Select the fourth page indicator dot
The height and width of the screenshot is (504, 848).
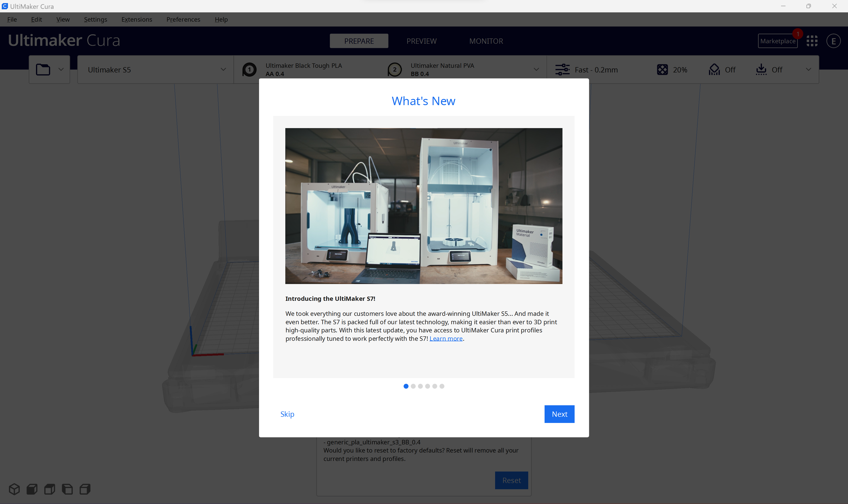click(427, 386)
